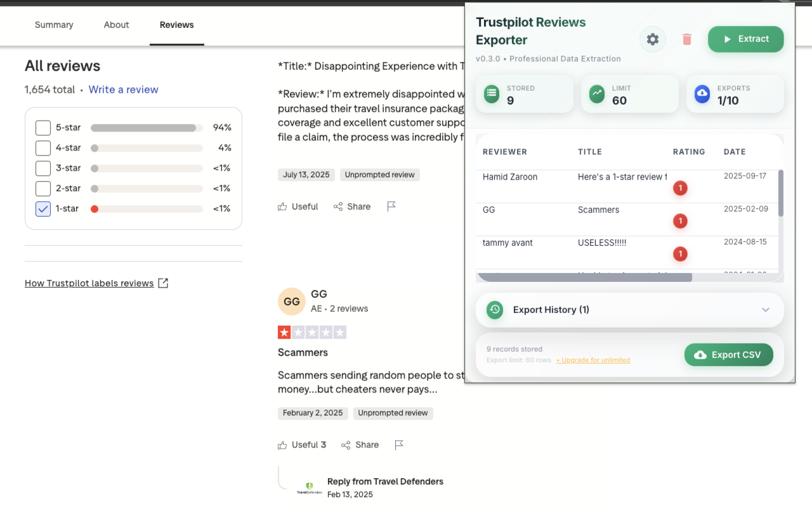Share the July 13, 2025 review
This screenshot has width=812, height=508.
tap(352, 206)
